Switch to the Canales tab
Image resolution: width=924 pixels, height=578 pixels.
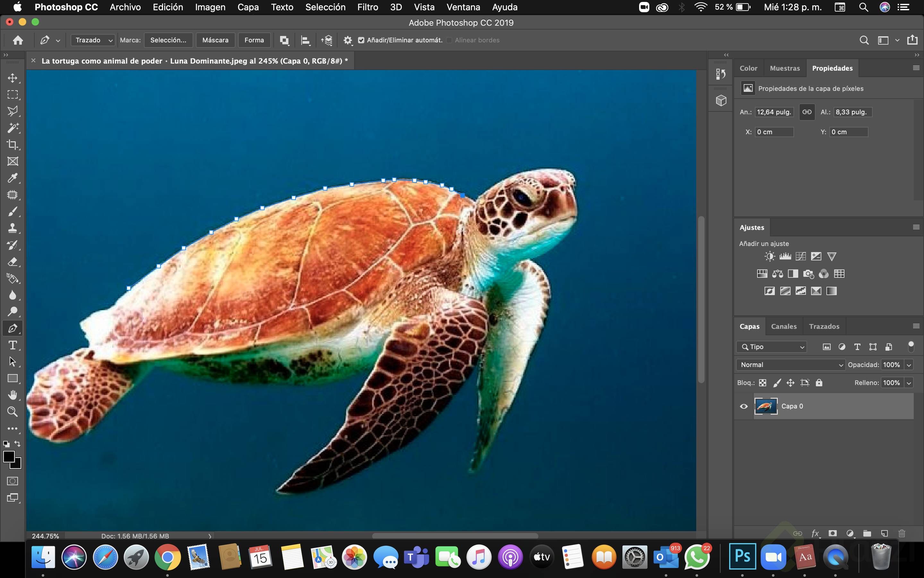pos(784,327)
